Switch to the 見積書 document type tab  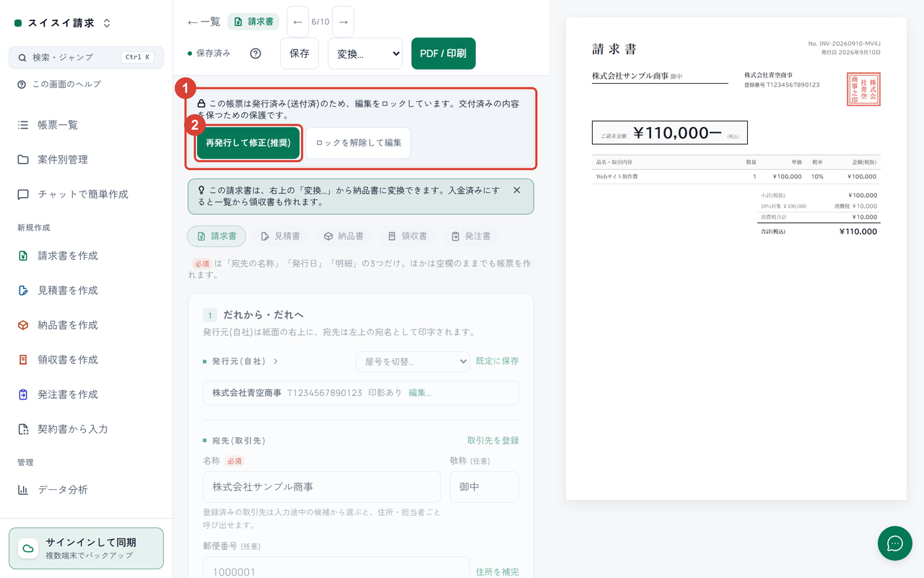coord(280,236)
